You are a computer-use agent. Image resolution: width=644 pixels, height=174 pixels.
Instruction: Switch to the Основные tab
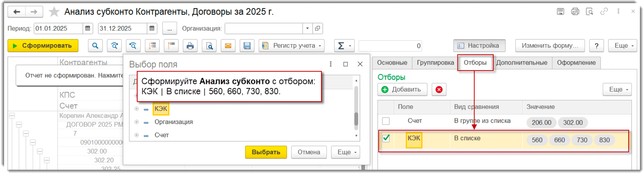click(x=392, y=63)
